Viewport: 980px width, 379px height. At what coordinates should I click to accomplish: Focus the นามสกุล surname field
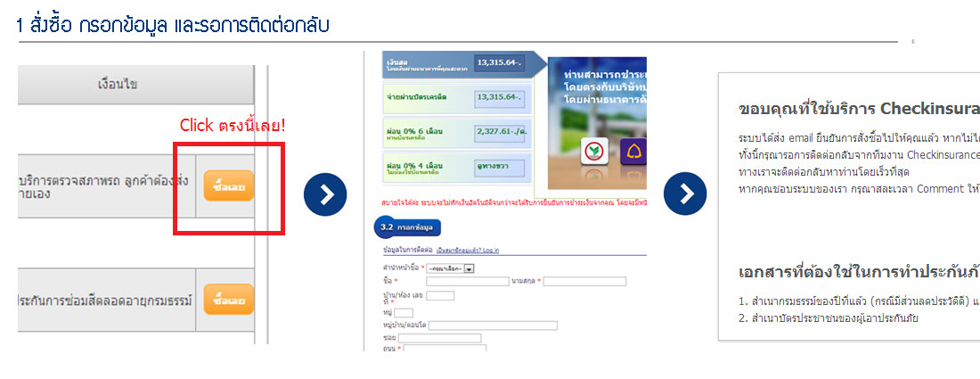(x=584, y=282)
